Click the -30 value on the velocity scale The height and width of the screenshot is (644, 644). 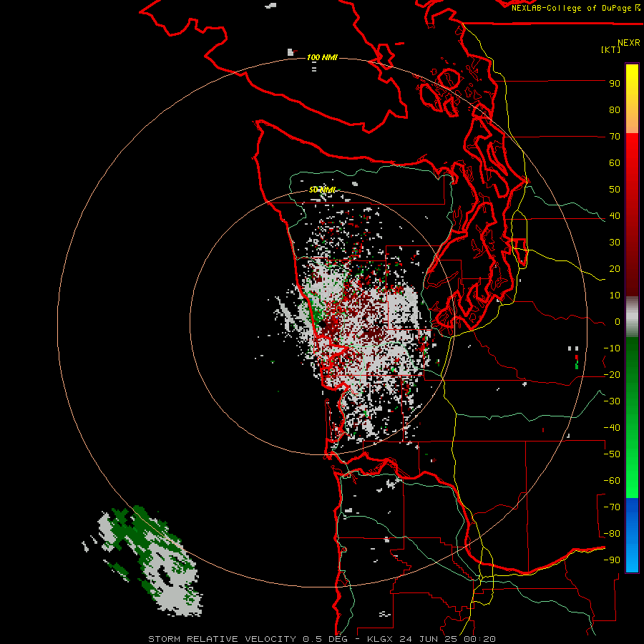[612, 401]
